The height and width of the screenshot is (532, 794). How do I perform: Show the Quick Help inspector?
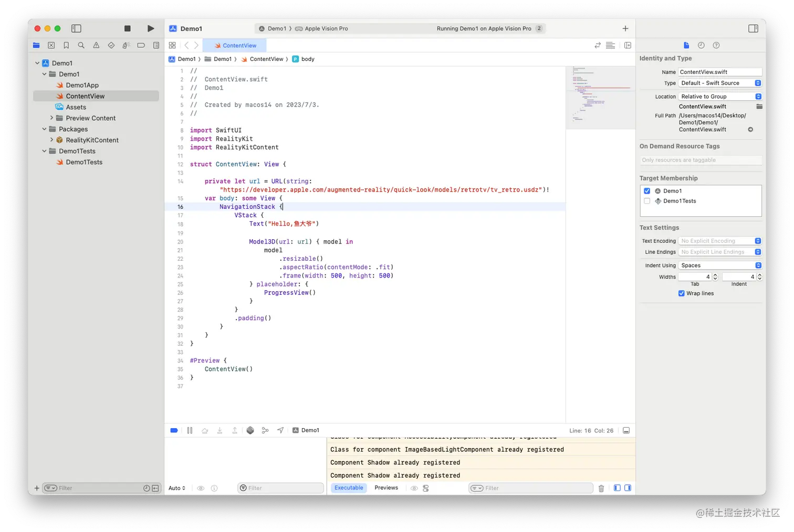point(716,46)
